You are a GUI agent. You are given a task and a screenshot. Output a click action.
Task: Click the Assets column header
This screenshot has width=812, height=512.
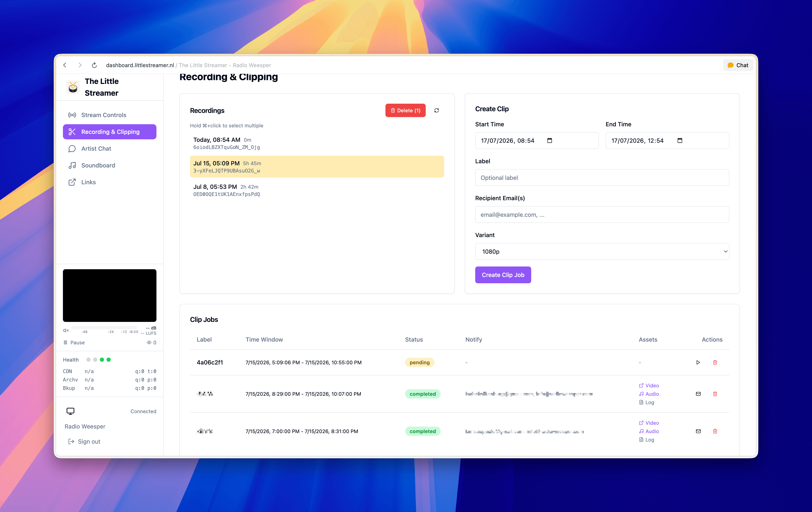(x=648, y=340)
